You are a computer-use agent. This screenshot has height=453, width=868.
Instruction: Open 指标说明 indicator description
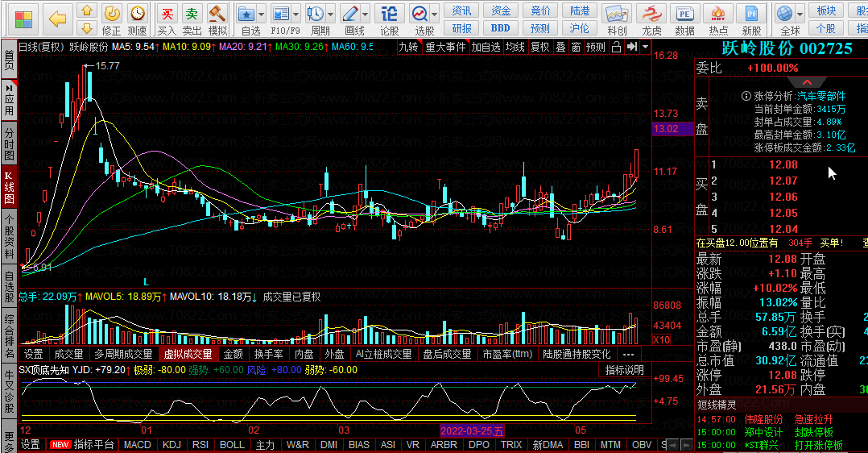[625, 370]
